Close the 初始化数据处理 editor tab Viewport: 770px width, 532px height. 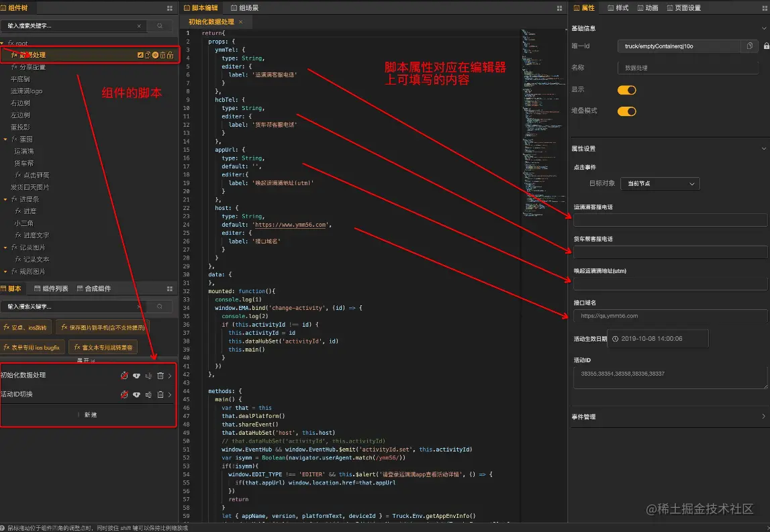pyautogui.click(x=240, y=21)
